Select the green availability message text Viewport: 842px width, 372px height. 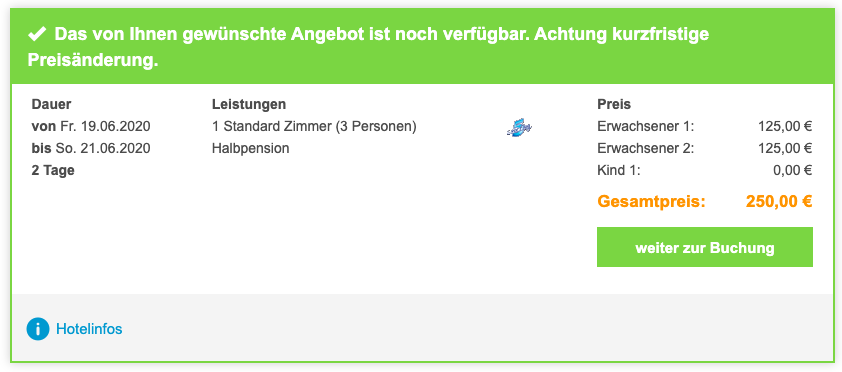pos(368,47)
